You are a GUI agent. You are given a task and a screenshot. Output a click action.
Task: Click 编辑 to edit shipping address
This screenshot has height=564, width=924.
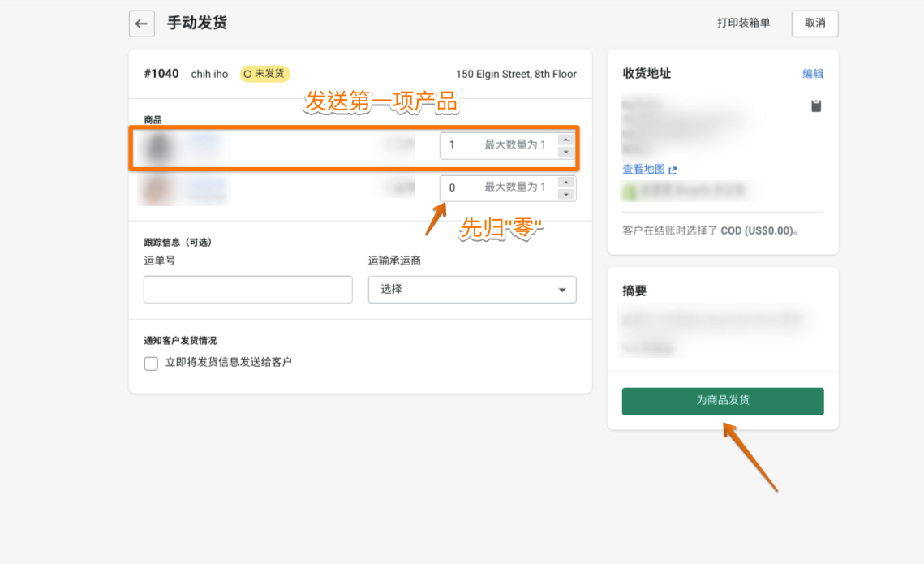813,74
